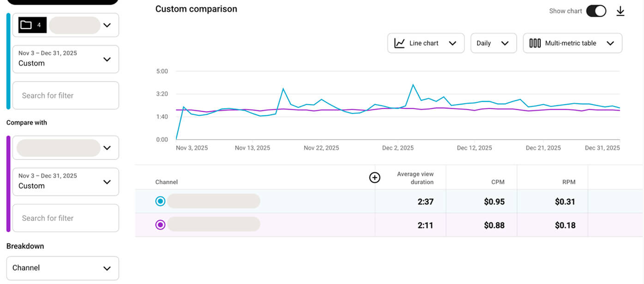Click the line chart icon
The width and height of the screenshot is (644, 284).
[399, 43]
